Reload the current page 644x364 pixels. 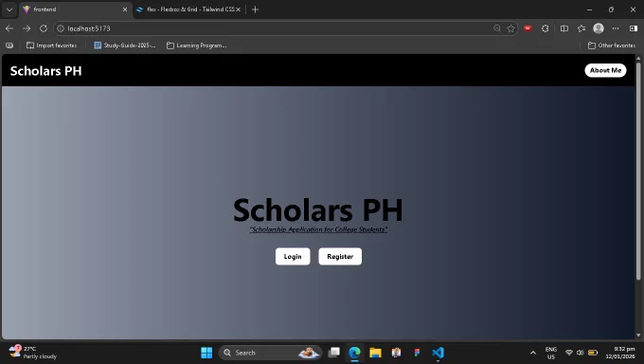click(x=44, y=28)
